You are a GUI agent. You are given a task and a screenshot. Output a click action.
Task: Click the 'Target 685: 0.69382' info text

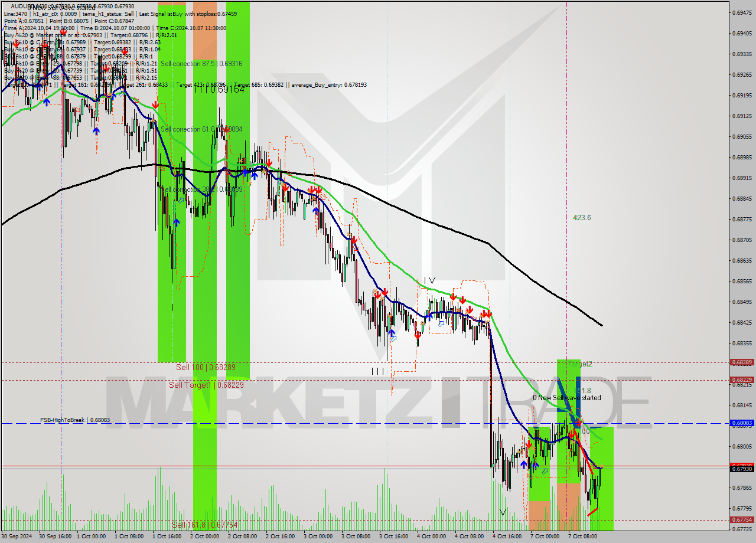point(259,85)
